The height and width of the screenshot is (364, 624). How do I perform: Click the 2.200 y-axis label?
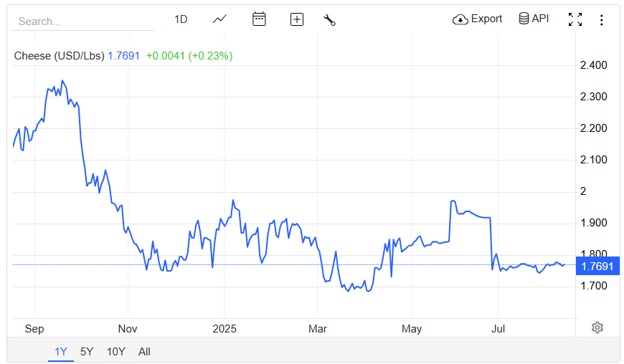593,128
